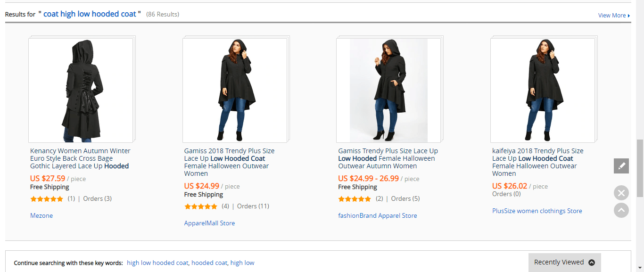The image size is (644, 272).
Task: Dismiss the floating panel with X icon
Action: (x=621, y=193)
